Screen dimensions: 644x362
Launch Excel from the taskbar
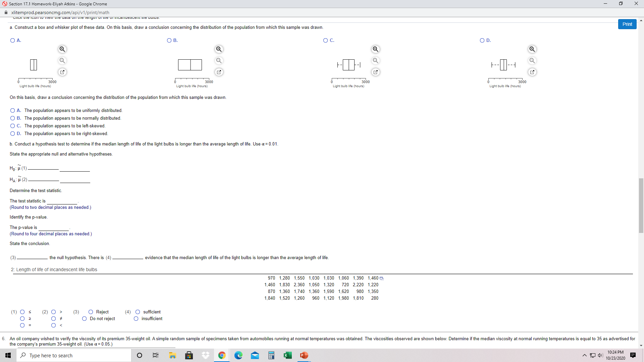[288, 355]
